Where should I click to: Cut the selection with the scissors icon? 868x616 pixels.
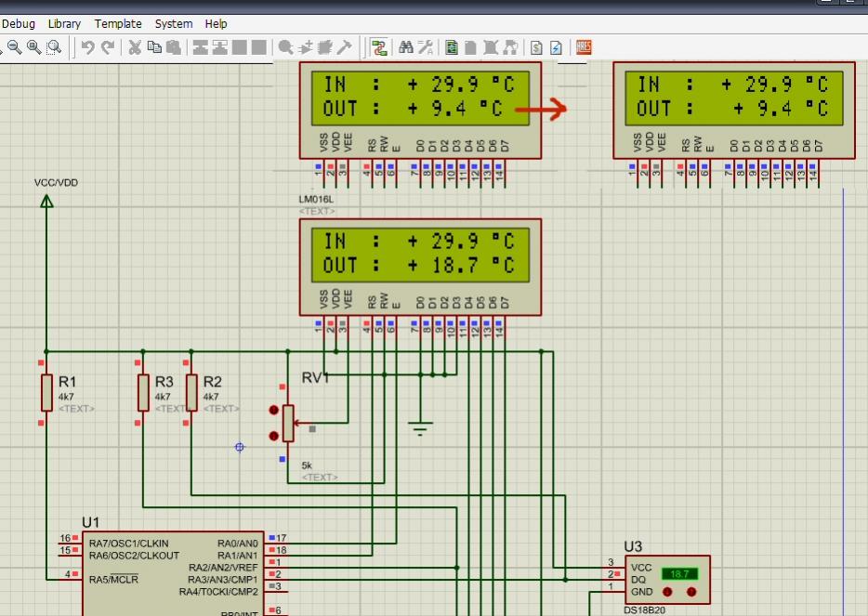pos(135,47)
